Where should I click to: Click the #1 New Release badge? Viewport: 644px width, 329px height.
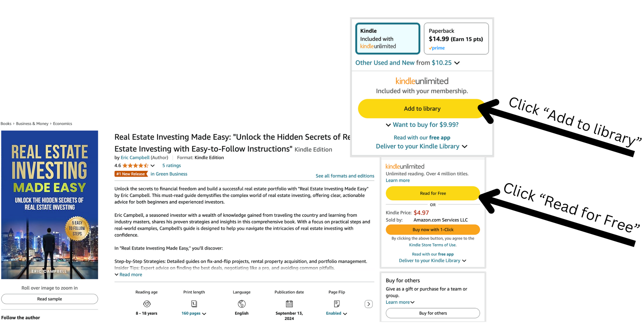131,174
